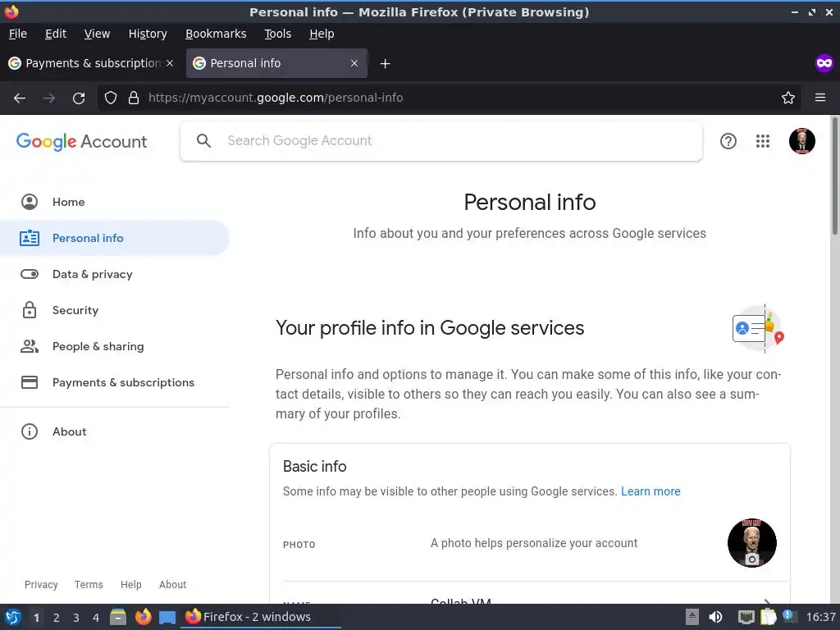Click the clipboard tray icon

pos(768,617)
